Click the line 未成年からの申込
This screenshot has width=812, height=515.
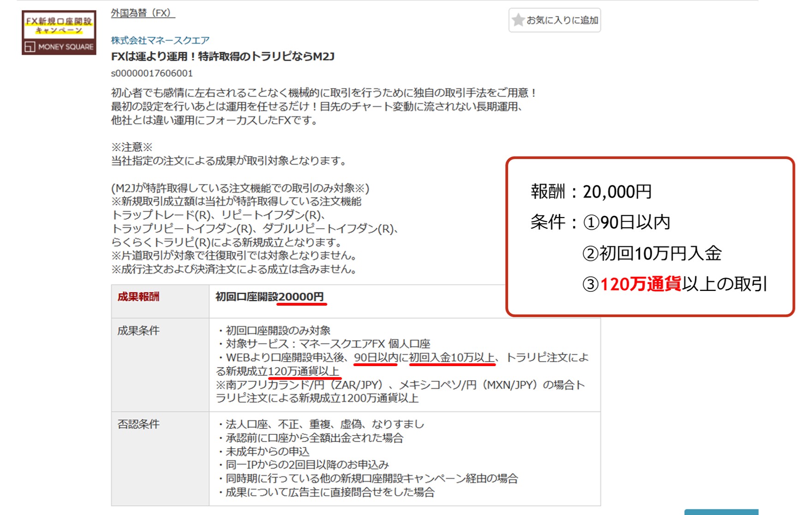[268, 451]
